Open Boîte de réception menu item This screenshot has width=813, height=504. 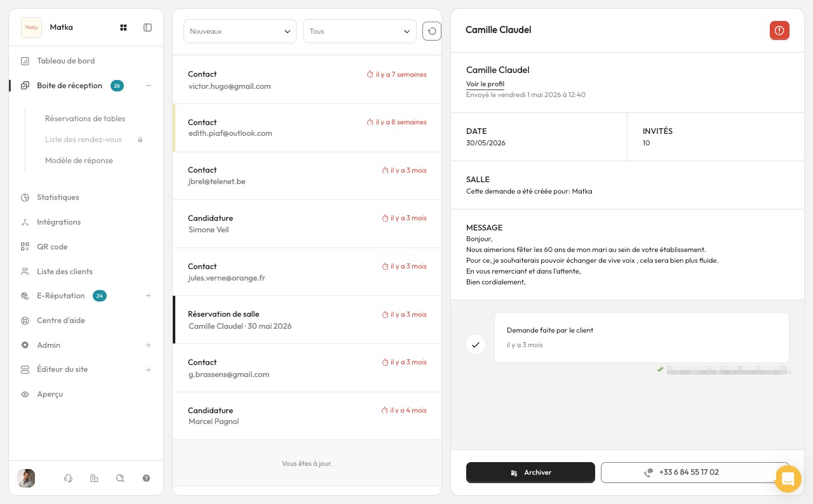click(69, 86)
